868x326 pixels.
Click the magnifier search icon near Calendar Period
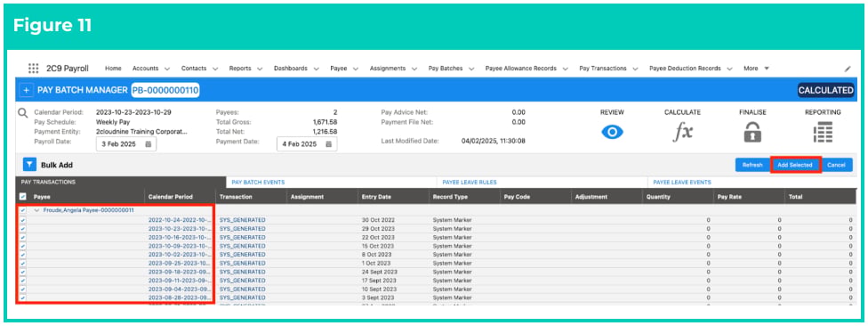pyautogui.click(x=23, y=113)
